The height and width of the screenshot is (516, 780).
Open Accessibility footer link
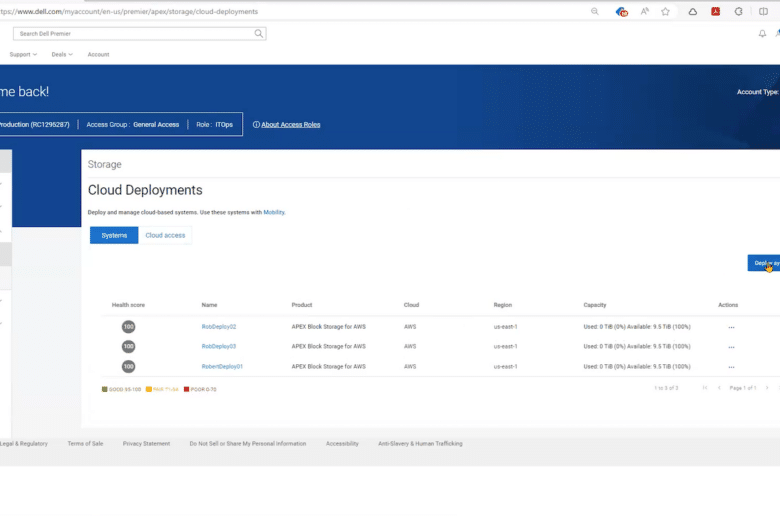point(342,443)
